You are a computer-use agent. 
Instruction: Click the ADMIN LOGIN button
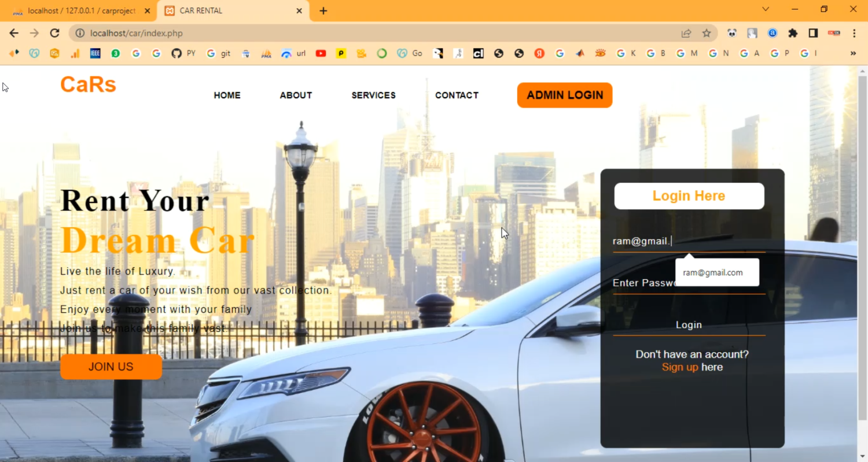[x=564, y=95]
